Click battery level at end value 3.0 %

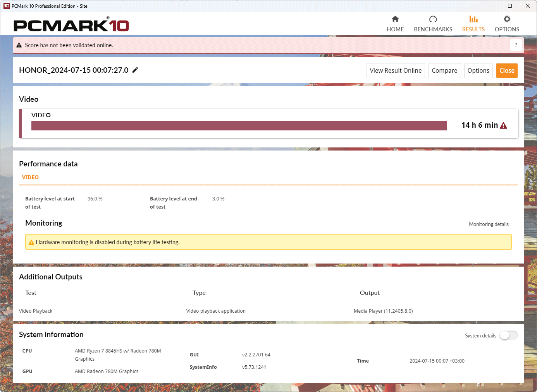(218, 199)
